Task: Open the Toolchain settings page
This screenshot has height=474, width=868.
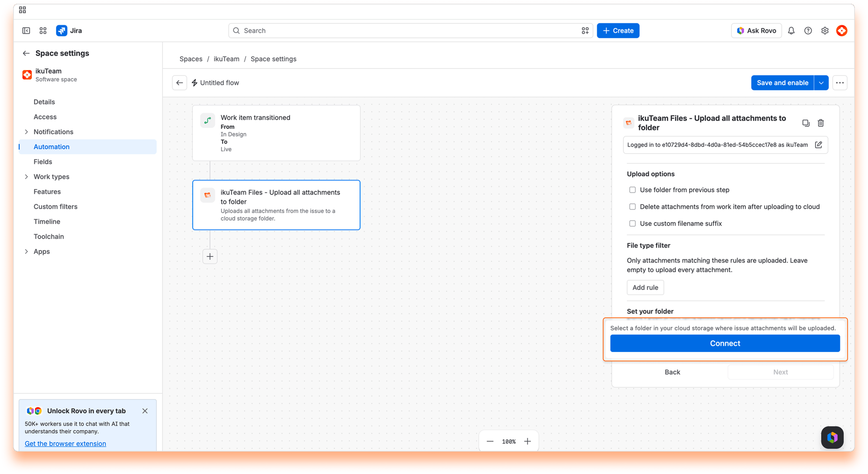Action: click(87, 237)
